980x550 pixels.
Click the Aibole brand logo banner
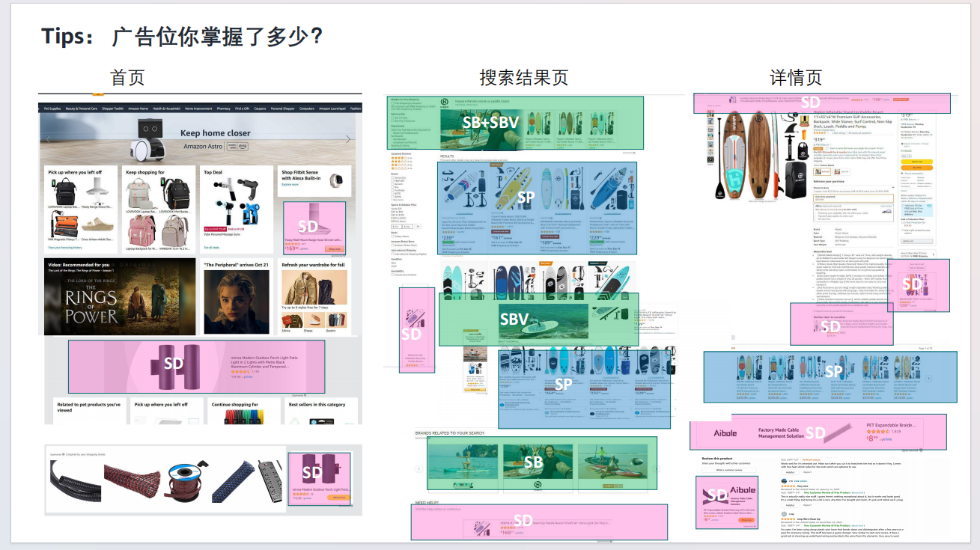725,433
